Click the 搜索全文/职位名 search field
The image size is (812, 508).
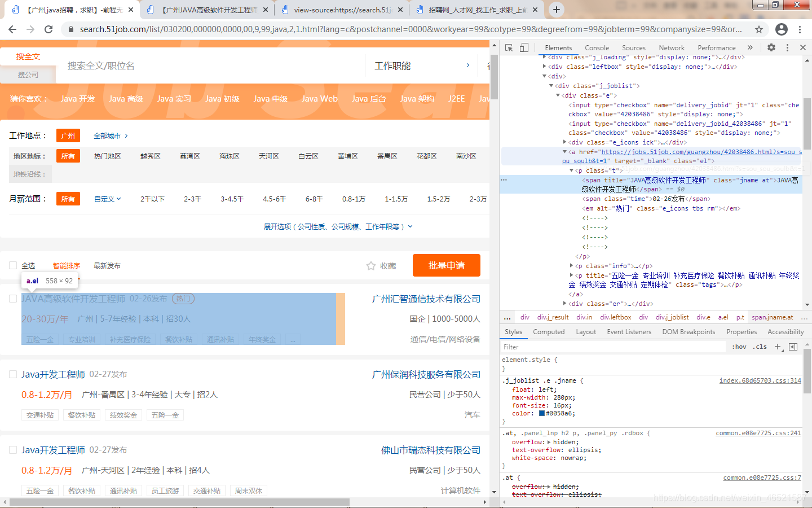coord(211,66)
